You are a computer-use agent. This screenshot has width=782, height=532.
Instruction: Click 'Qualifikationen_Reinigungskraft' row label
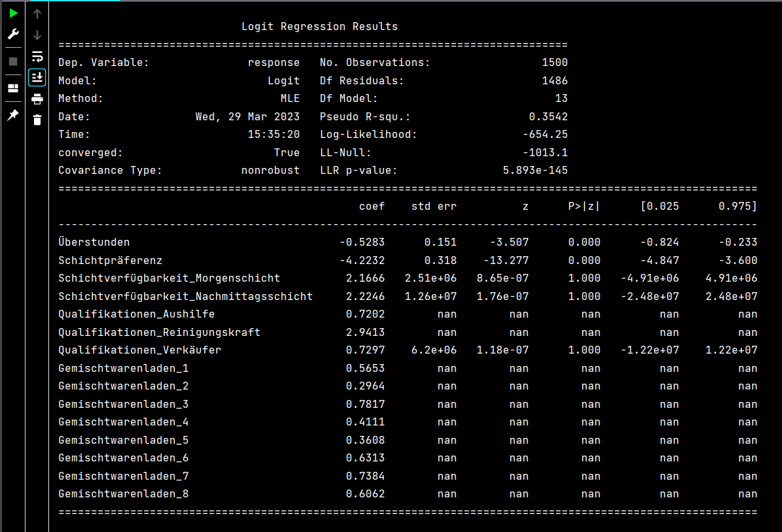160,332
